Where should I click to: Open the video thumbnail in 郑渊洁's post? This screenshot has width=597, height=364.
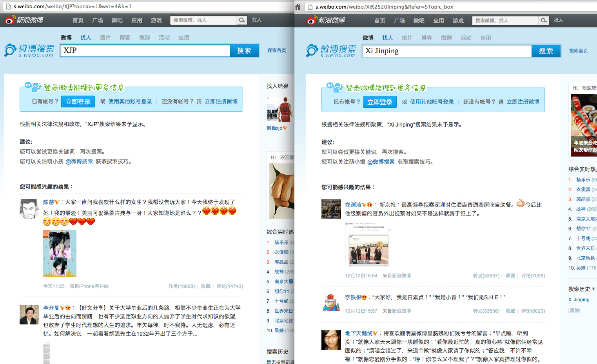368,244
